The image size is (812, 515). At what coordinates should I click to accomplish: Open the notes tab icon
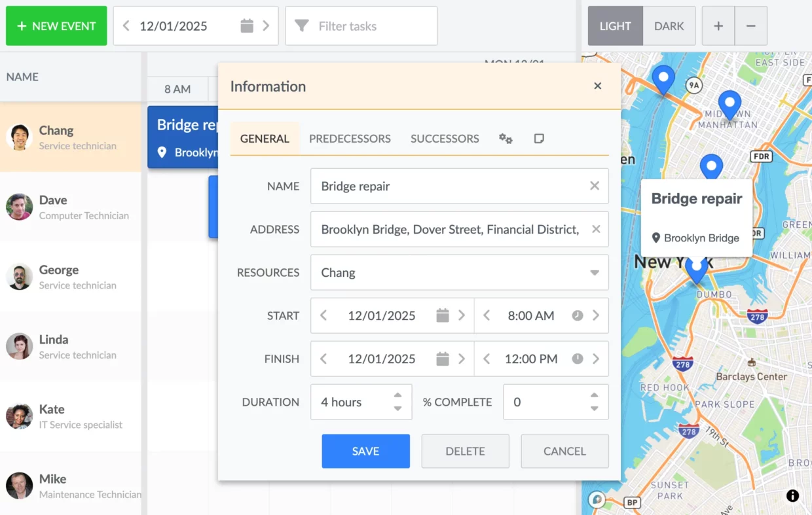tap(539, 139)
